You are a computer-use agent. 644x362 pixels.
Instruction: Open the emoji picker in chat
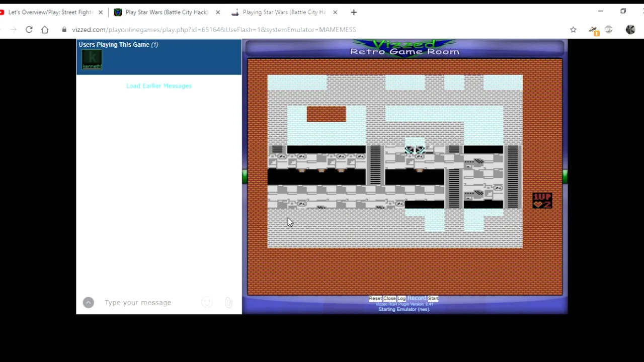click(x=207, y=302)
